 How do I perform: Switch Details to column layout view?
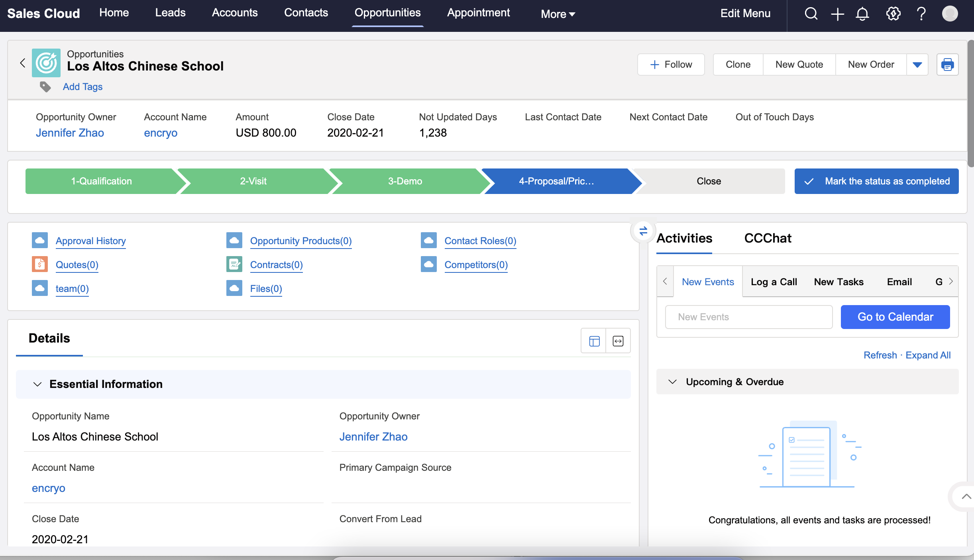tap(594, 341)
